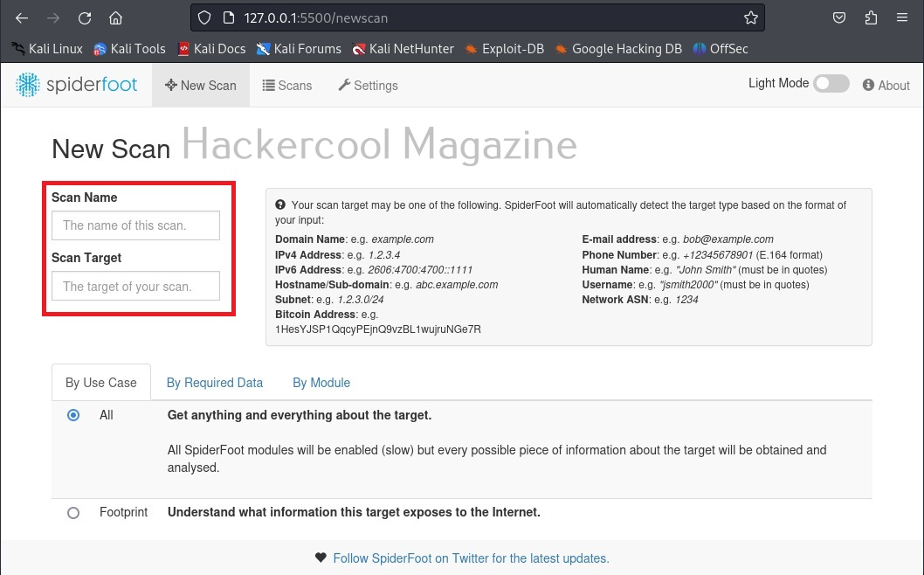Open the Kali Tools bookmark
924x575 pixels.
[x=129, y=49]
